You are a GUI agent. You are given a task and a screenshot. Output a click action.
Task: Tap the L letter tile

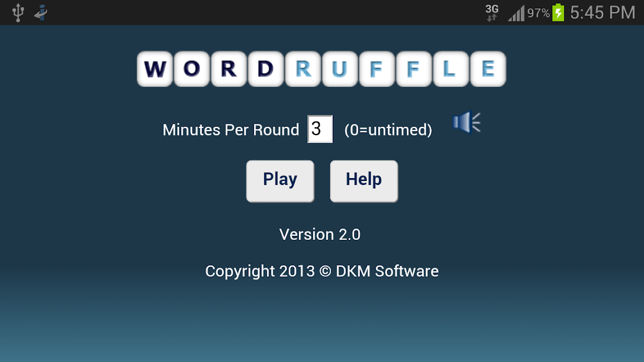[450, 69]
